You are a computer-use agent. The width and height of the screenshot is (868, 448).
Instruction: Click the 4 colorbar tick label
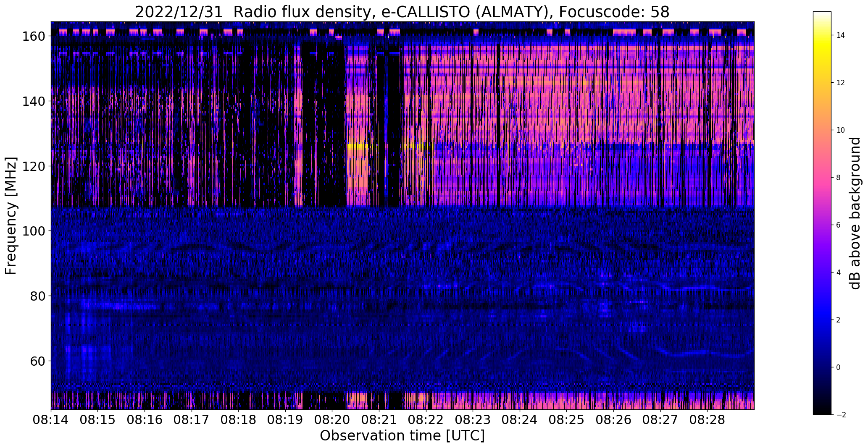tap(838, 272)
